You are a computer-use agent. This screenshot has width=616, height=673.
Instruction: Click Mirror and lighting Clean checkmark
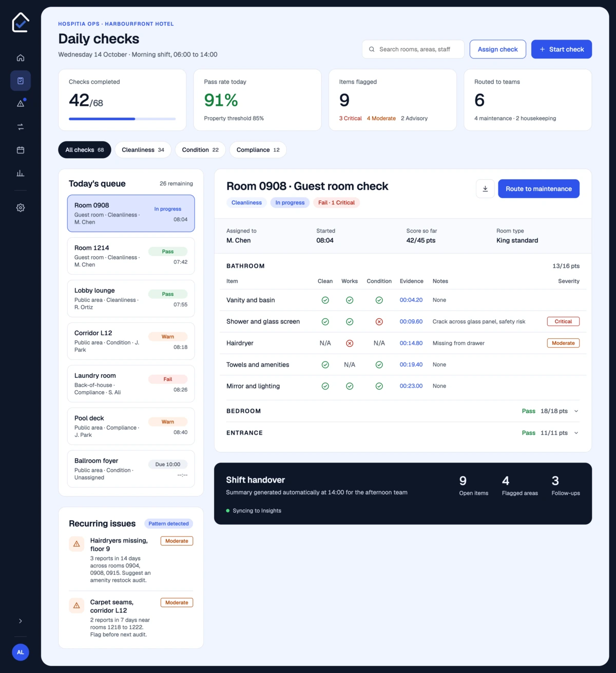[325, 386]
